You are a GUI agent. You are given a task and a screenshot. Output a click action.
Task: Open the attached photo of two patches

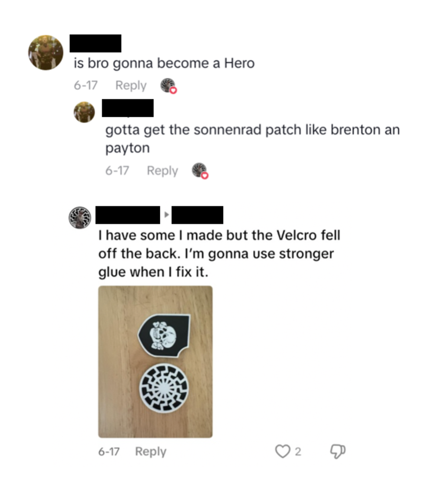tap(155, 362)
